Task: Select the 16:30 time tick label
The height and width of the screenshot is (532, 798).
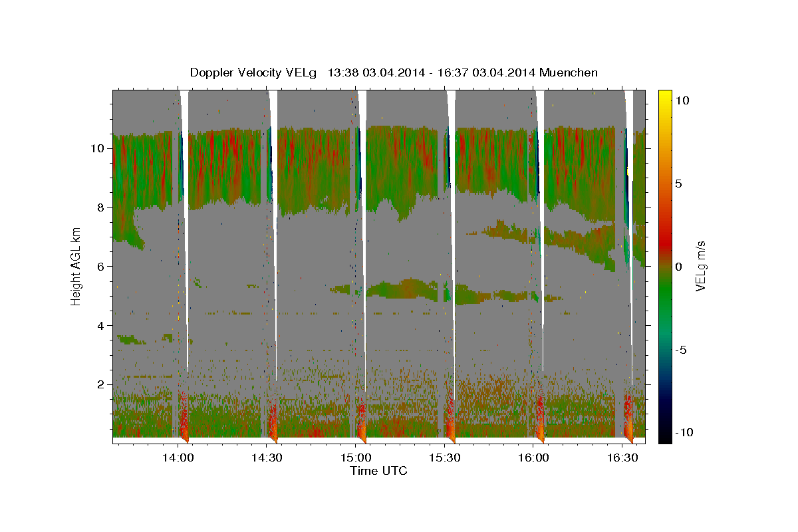Action: tap(622, 458)
